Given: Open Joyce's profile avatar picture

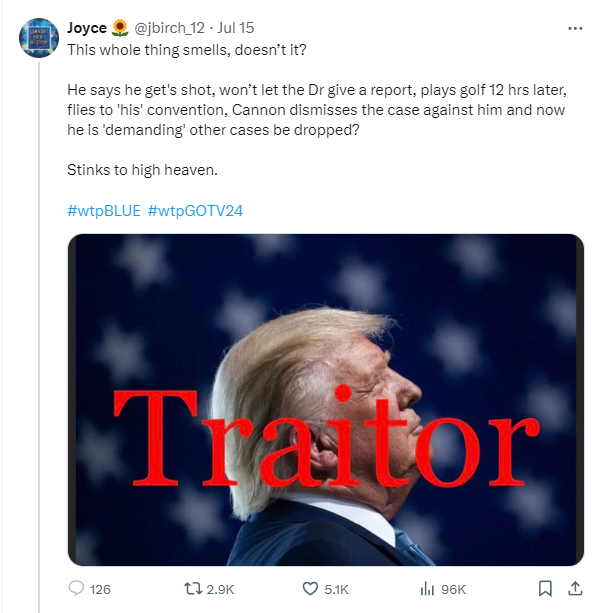Looking at the screenshot, I should coord(39,38).
